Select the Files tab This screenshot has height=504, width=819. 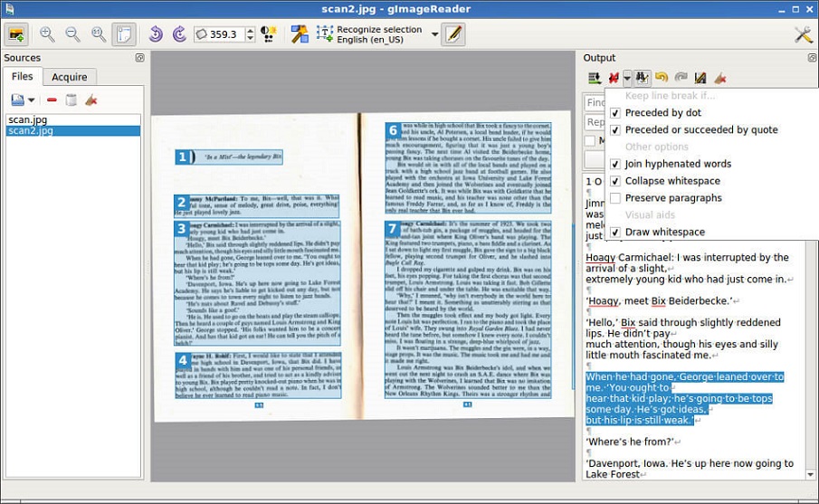[x=23, y=78]
